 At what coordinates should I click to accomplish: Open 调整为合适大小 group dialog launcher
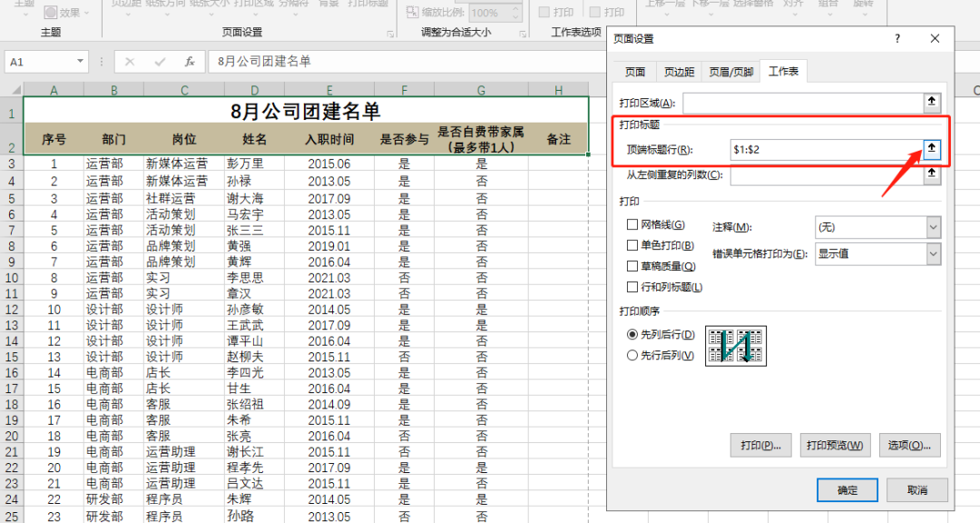(x=524, y=34)
